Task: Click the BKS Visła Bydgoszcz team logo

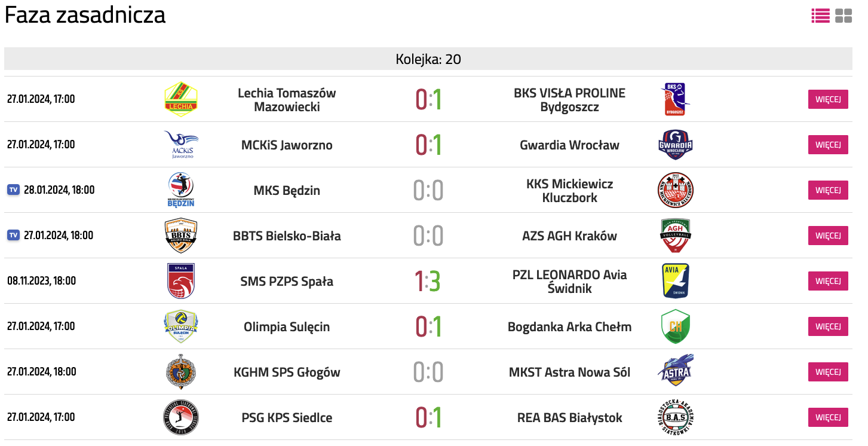Action: click(x=676, y=99)
